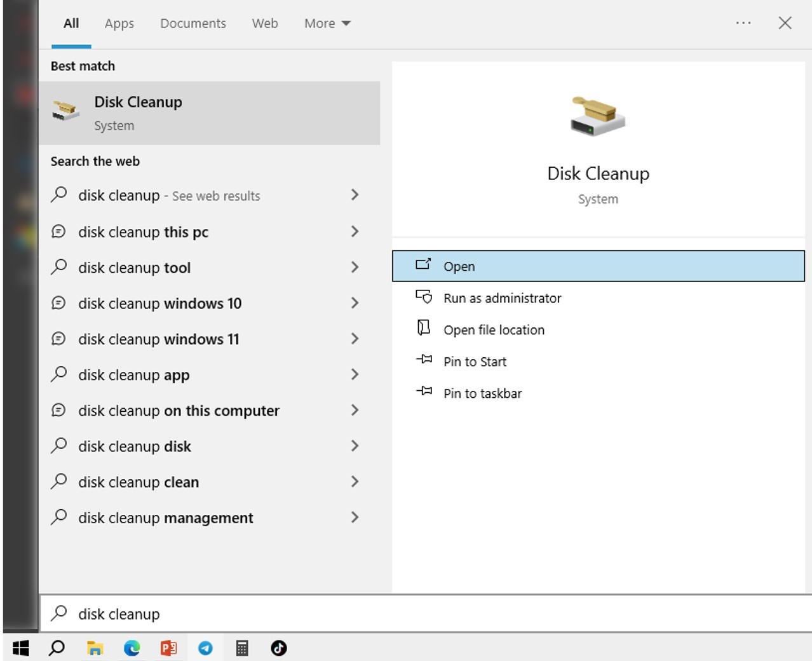Select Open file location
The image size is (812, 661).
[x=599, y=330]
